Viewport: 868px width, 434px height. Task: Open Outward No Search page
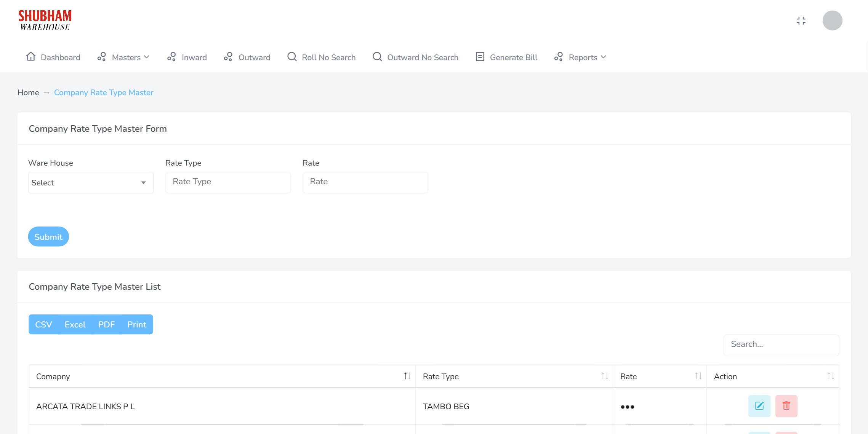416,57
